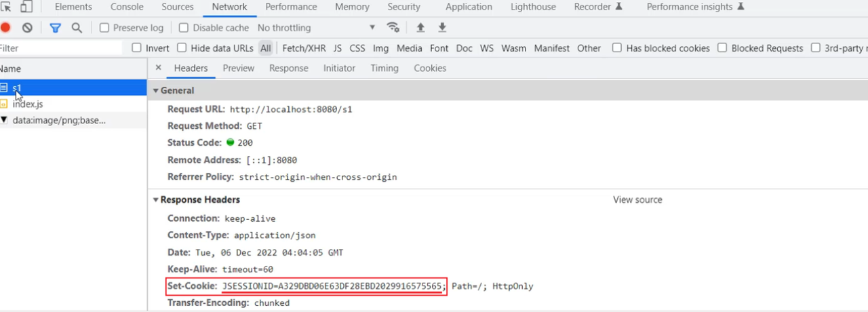Filter requests by Fetch/XHR type

tap(304, 48)
